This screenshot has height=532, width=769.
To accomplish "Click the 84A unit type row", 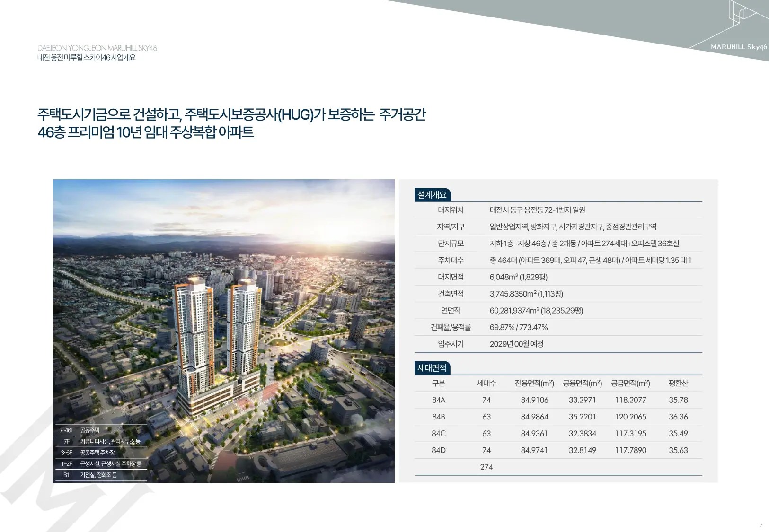I will pyautogui.click(x=558, y=400).
